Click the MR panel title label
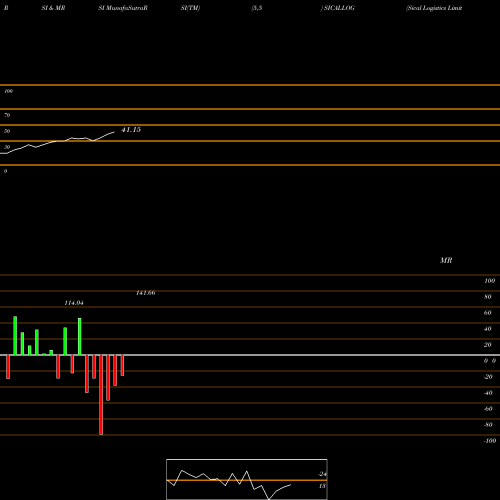500x500 pixels. point(446,260)
